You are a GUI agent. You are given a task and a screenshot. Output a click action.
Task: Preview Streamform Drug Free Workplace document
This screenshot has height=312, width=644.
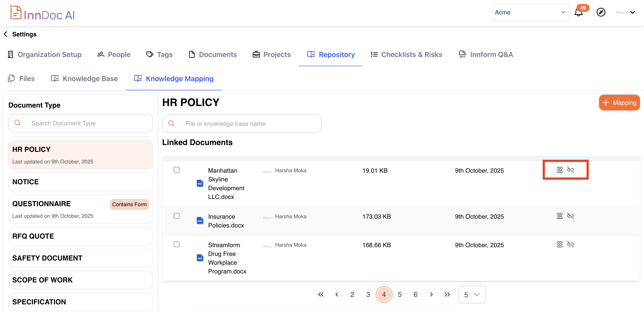click(560, 245)
